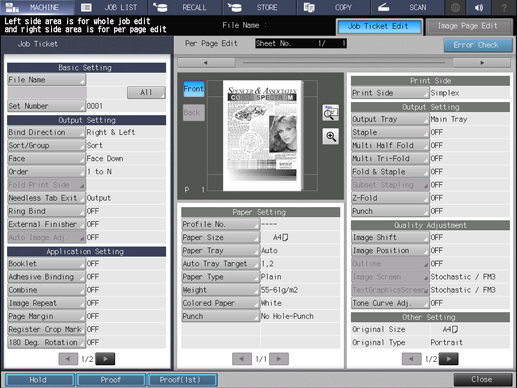Open the Multi Half Fold setting
This screenshot has width=517, height=388.
(390, 145)
